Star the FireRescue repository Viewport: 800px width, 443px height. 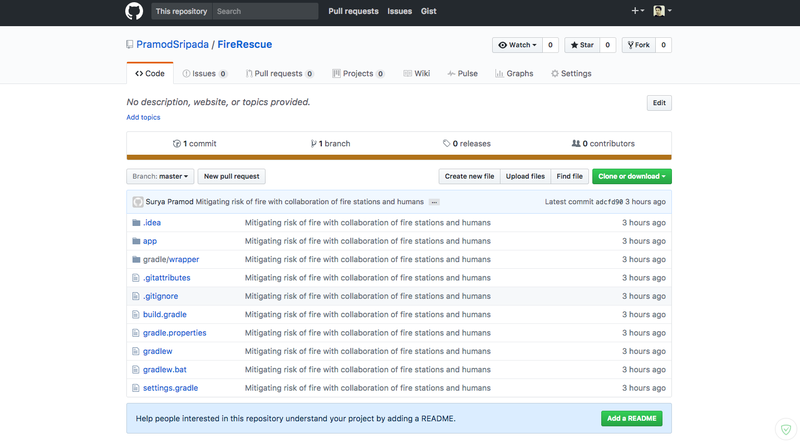(582, 45)
